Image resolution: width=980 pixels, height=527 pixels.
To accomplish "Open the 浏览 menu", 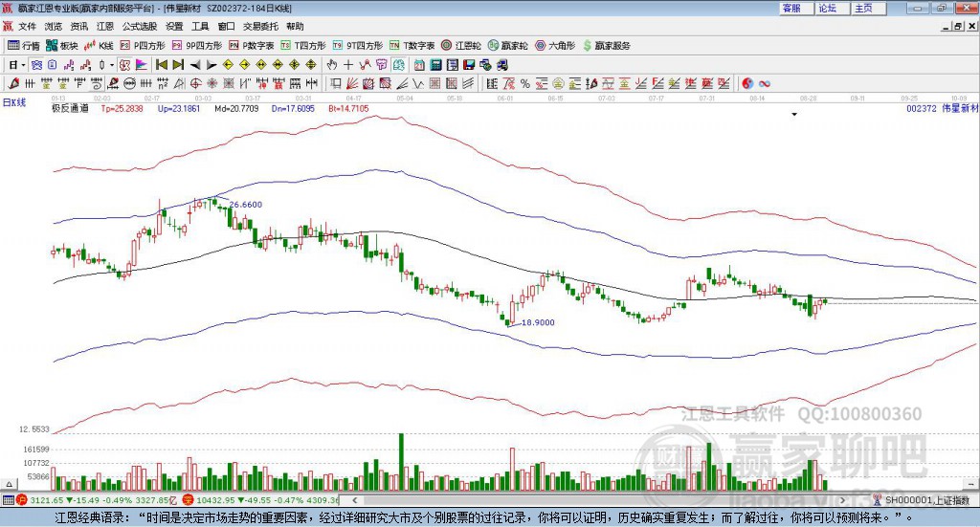I will coord(54,26).
